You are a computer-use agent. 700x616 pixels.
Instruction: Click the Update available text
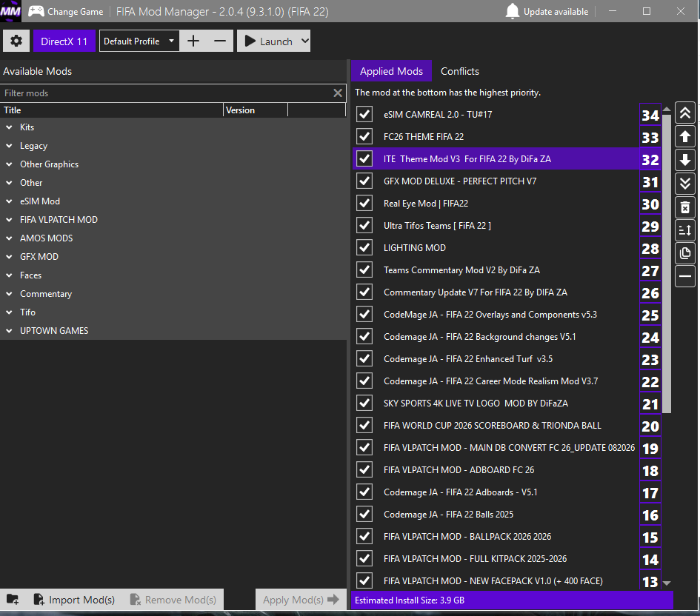pyautogui.click(x=556, y=12)
